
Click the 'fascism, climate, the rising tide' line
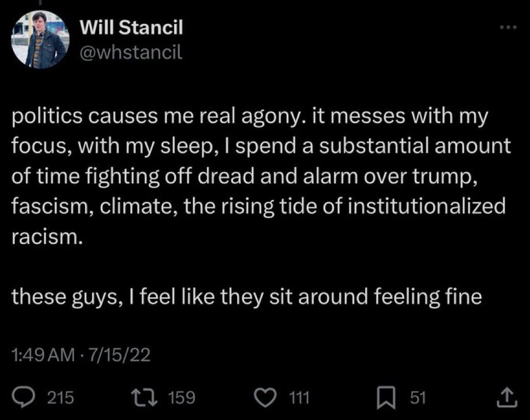(258, 206)
